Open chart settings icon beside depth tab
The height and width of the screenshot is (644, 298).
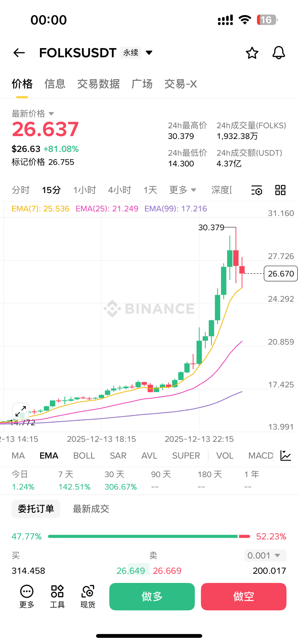point(257,190)
